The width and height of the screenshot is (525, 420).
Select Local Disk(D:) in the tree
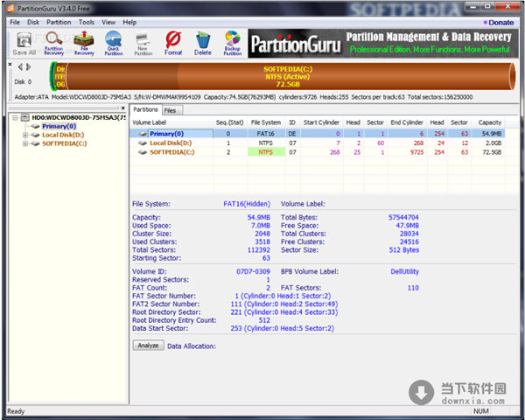click(x=63, y=135)
